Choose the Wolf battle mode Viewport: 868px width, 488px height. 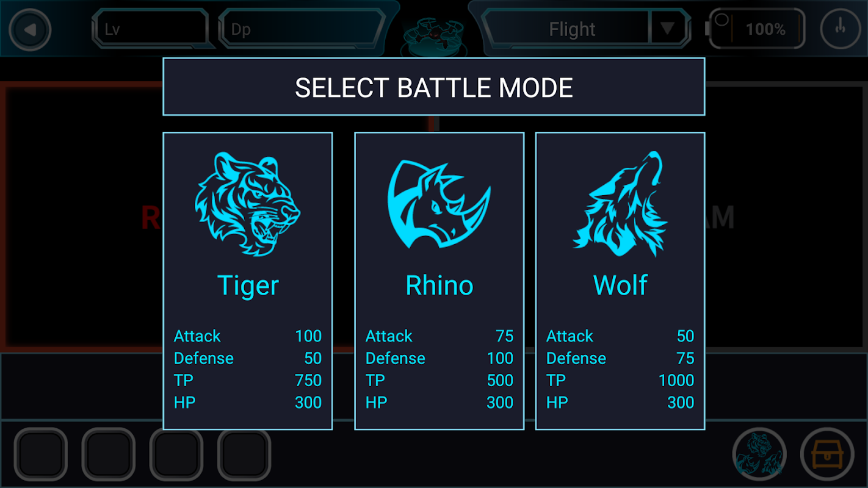point(620,281)
